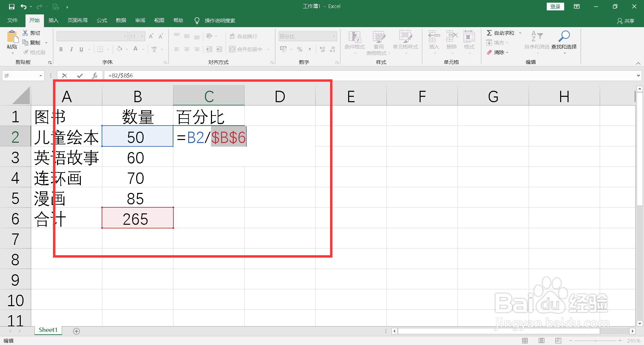Viewport: 644px width, 345px height.
Task: Click the Share button
Action: (626, 21)
